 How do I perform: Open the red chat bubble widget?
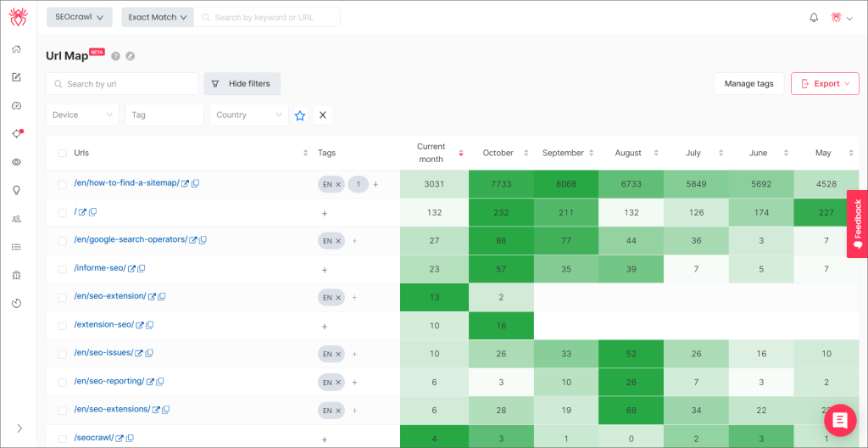(840, 420)
